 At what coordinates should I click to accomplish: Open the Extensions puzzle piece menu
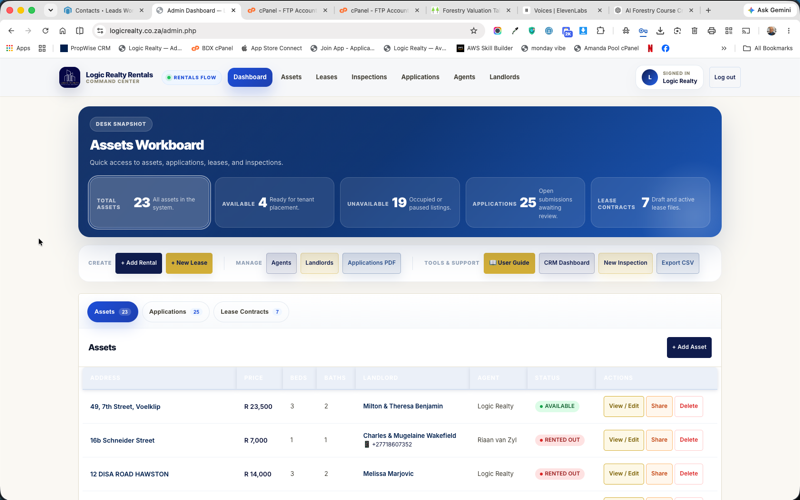tap(601, 31)
